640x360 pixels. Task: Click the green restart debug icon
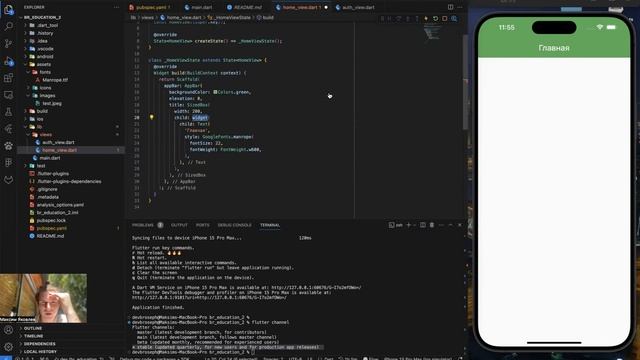[x=436, y=18]
